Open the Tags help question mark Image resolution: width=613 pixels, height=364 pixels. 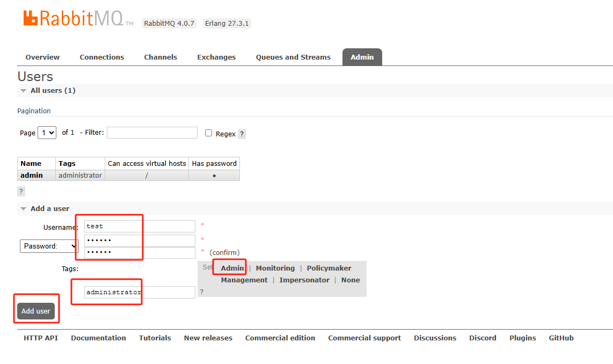point(202,292)
